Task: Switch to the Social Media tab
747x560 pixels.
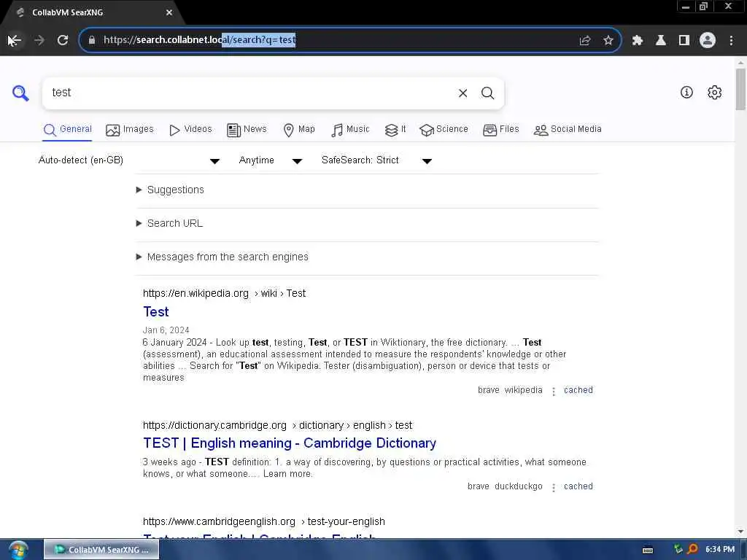Action: click(x=568, y=130)
